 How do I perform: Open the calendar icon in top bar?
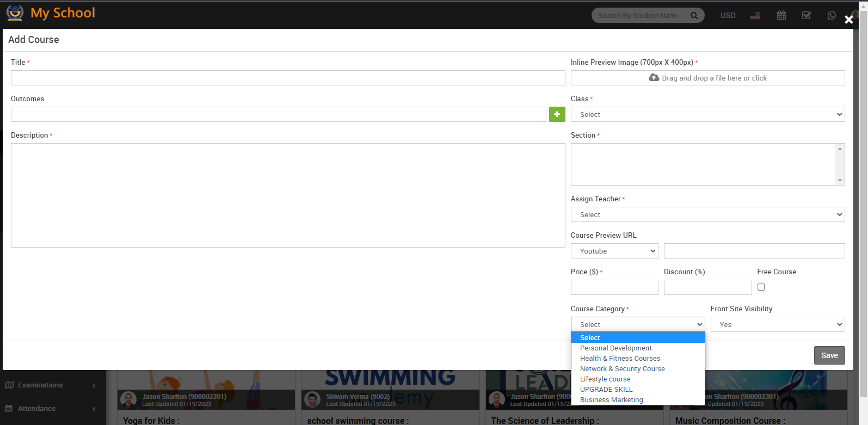click(781, 15)
